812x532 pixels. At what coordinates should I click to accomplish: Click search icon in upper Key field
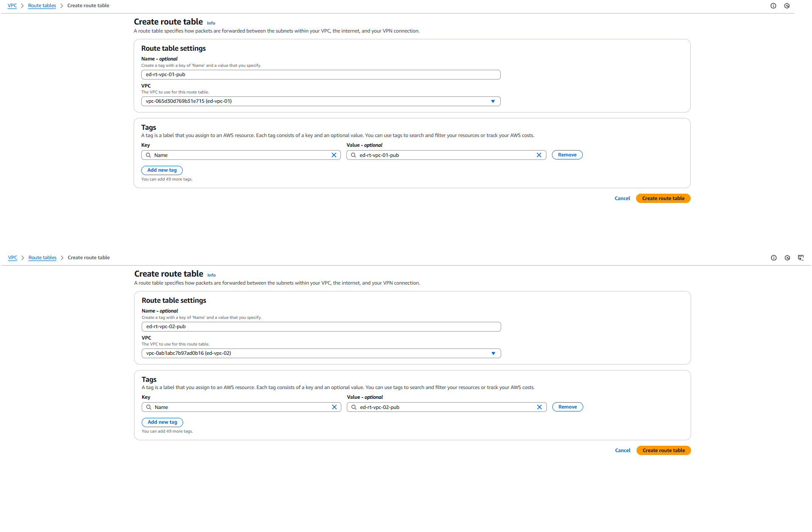coord(148,155)
